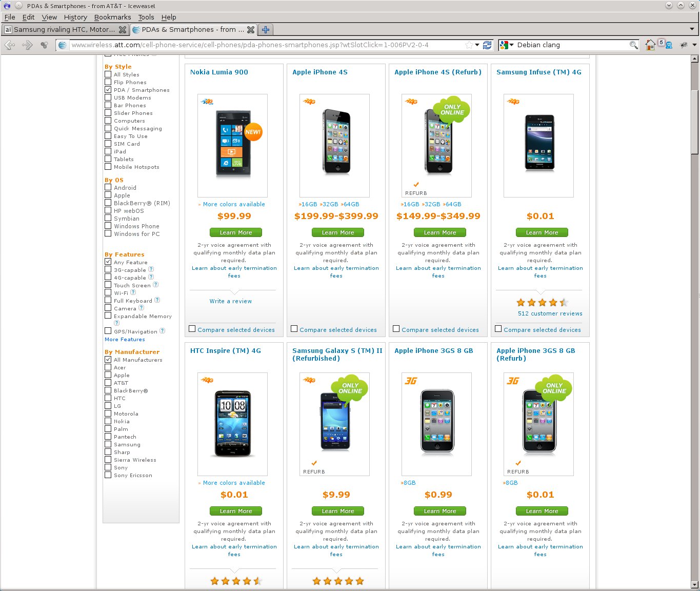Image resolution: width=700 pixels, height=591 pixels.
Task: Open the toolbar addon menu arrow at far right
Action: tap(694, 45)
